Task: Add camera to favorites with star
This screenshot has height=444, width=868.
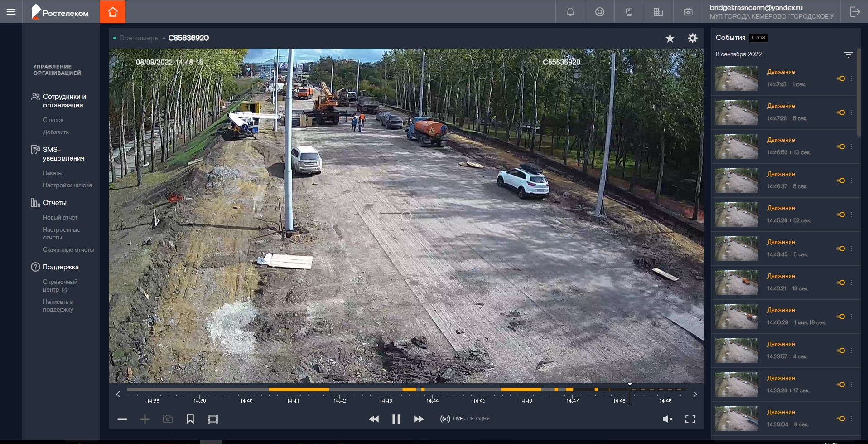Action: point(670,38)
